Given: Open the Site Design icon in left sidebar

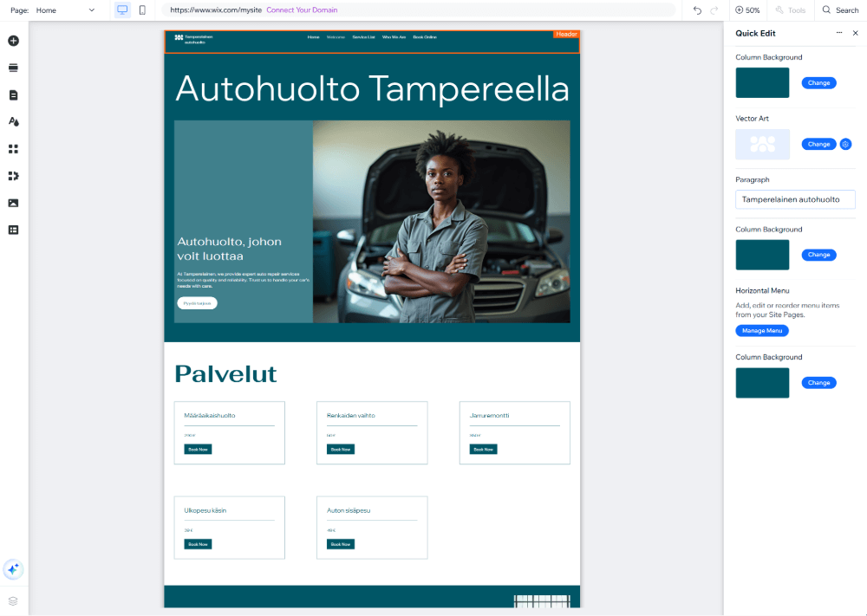Looking at the screenshot, I should pos(13,122).
